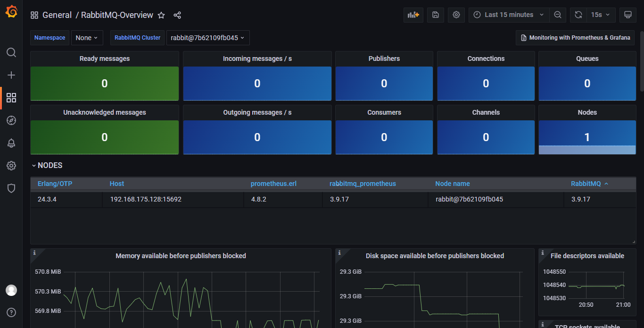Open the Outgoing messages / s panel title

click(x=257, y=112)
